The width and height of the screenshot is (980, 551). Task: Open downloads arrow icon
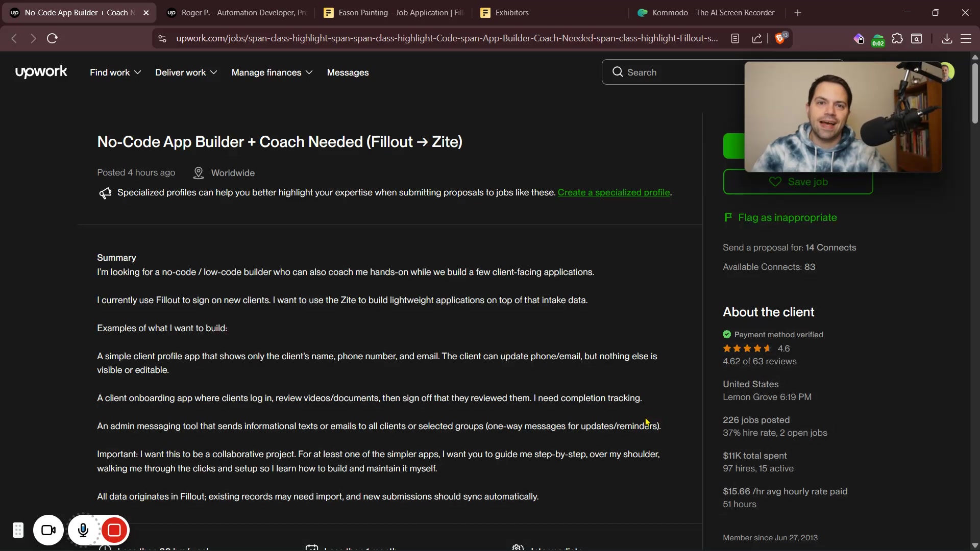coord(947,38)
